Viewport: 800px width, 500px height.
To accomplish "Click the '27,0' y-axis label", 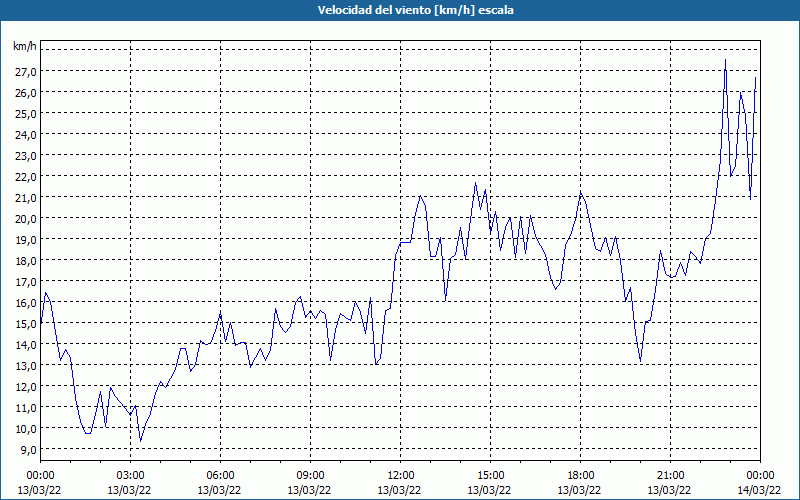I will pyautogui.click(x=26, y=71).
